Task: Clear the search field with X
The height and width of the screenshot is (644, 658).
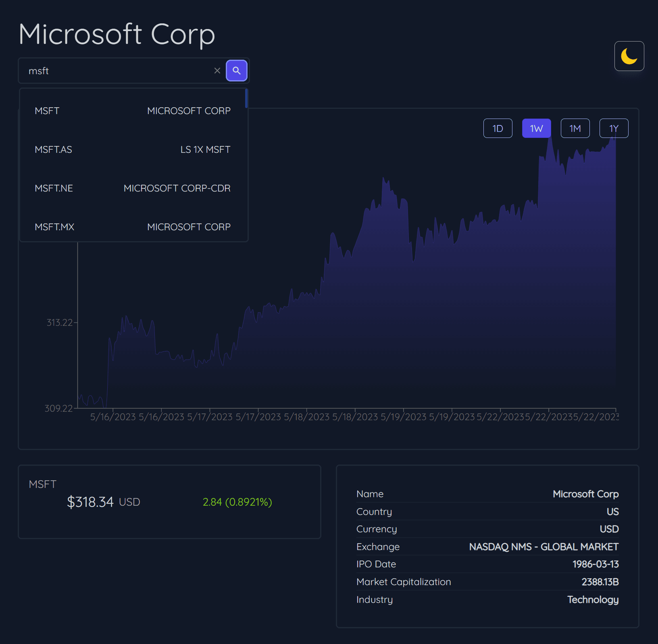Action: pyautogui.click(x=217, y=71)
